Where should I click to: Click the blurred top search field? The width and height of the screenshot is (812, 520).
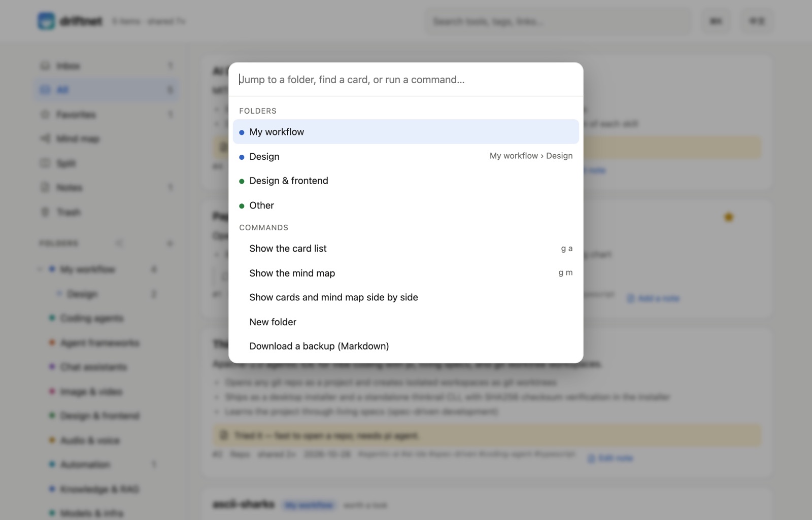pyautogui.click(x=558, y=21)
